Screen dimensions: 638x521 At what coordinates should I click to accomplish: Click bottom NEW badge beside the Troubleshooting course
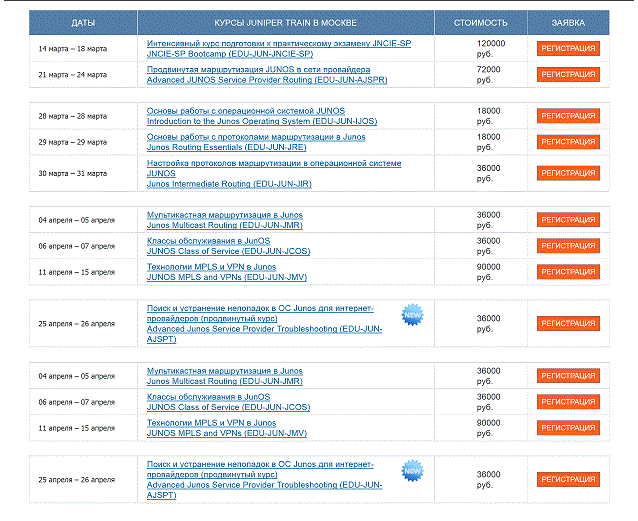click(x=413, y=471)
